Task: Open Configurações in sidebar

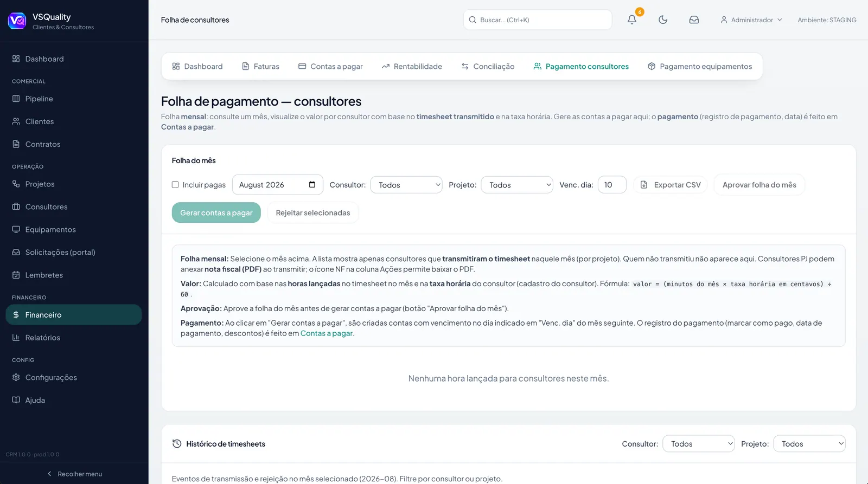Action: (74, 378)
